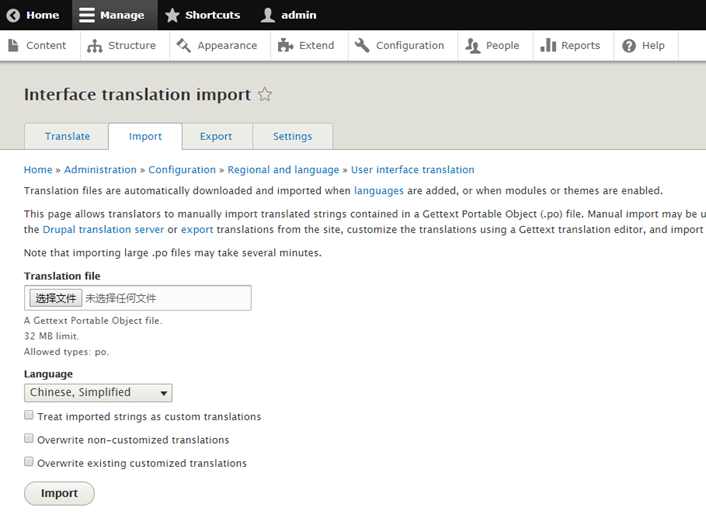Viewport: 706px width, 518px height.
Task: Check Overwrite existing customized translations
Action: tap(30, 463)
